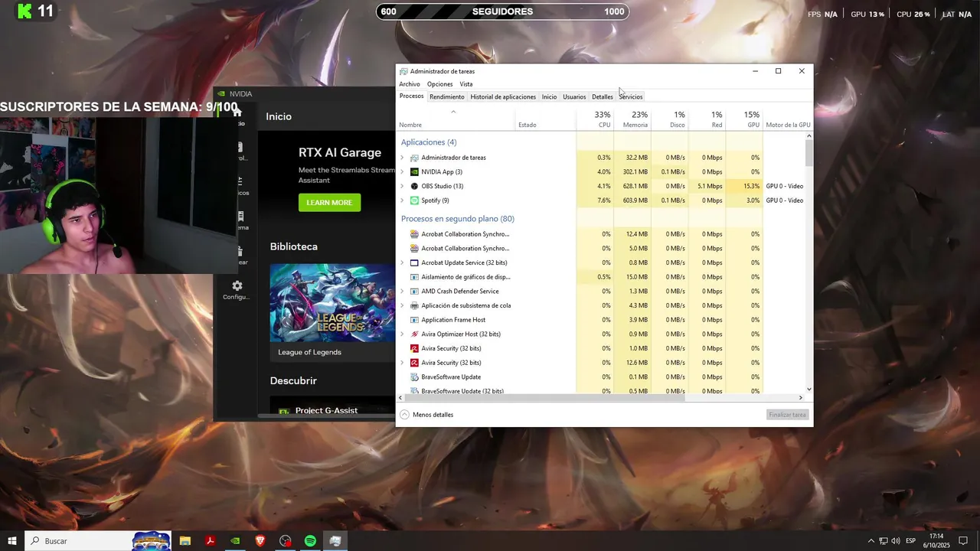Open network status icon in tray
This screenshot has width=980, height=551.
point(883,541)
